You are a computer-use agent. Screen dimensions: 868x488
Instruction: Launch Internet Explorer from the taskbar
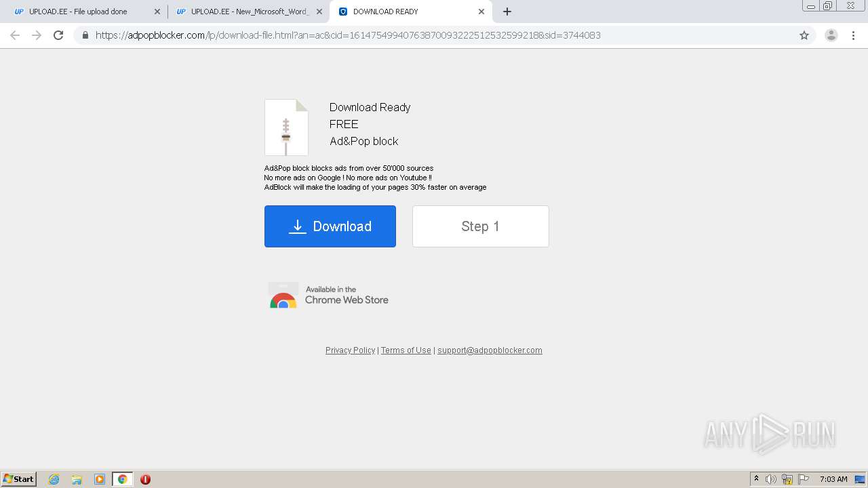54,479
